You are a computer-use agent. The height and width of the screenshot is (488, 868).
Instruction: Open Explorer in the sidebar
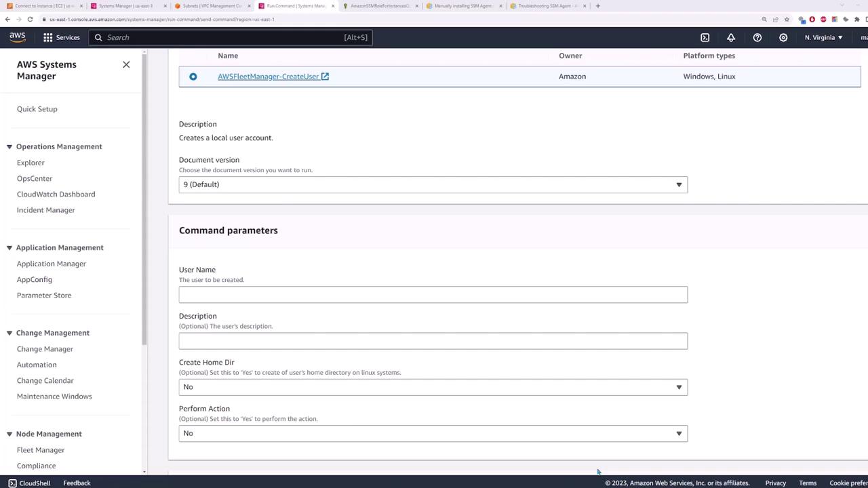(31, 163)
